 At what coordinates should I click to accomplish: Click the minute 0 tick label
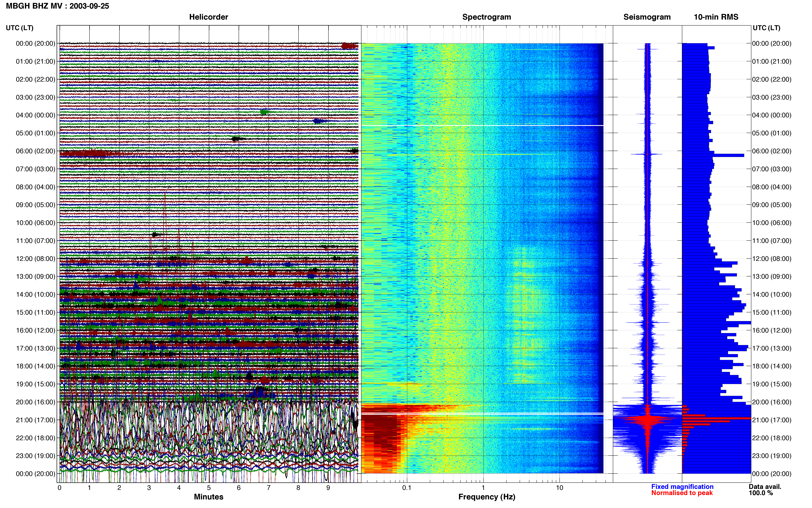[x=59, y=488]
